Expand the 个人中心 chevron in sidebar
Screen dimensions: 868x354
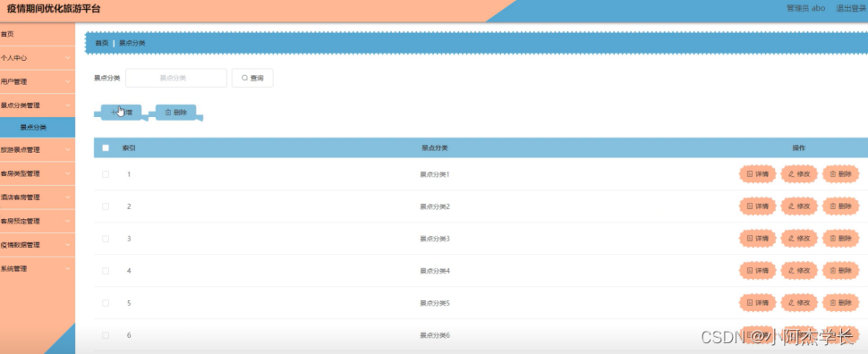67,57
